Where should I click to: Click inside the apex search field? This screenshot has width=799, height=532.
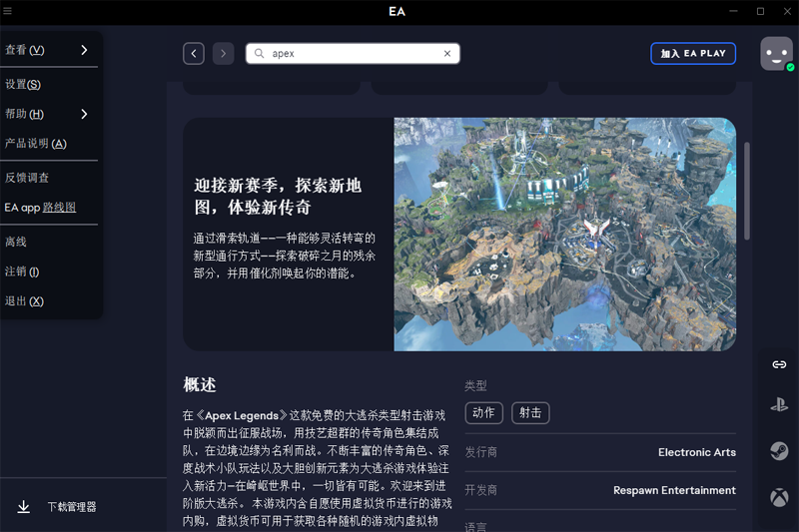click(350, 54)
